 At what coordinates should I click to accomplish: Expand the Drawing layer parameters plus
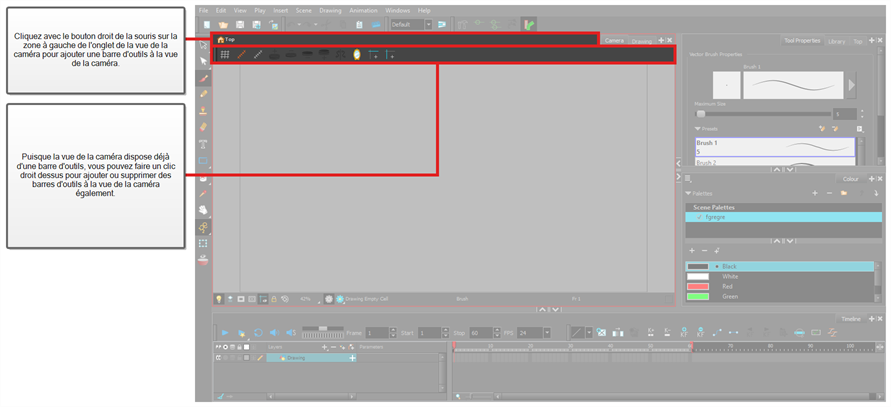pyautogui.click(x=352, y=358)
